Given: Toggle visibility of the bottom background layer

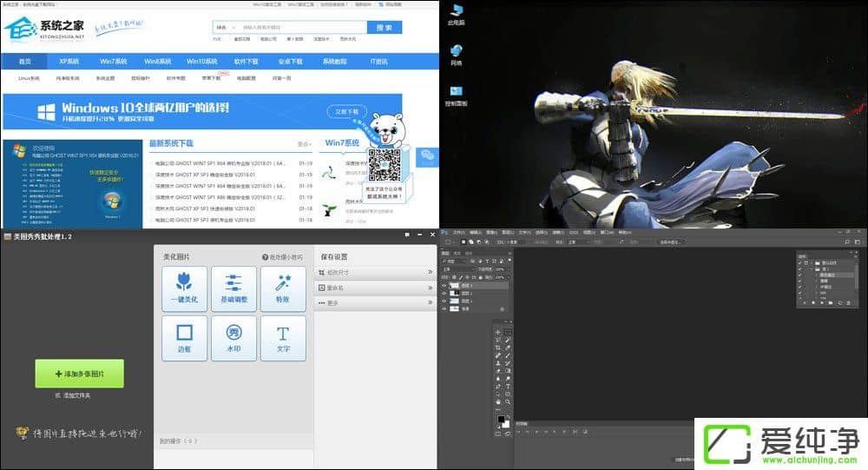Looking at the screenshot, I should pyautogui.click(x=444, y=308).
